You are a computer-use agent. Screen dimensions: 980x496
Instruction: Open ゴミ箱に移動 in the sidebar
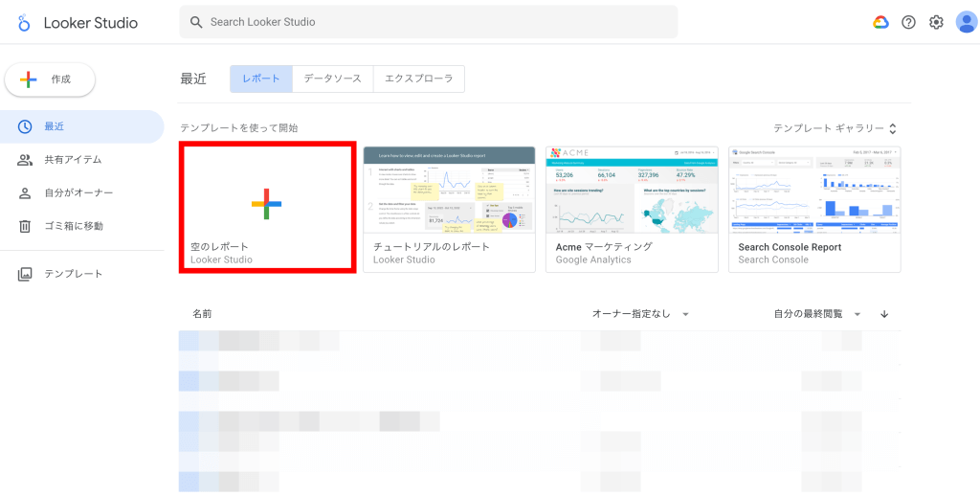82,226
